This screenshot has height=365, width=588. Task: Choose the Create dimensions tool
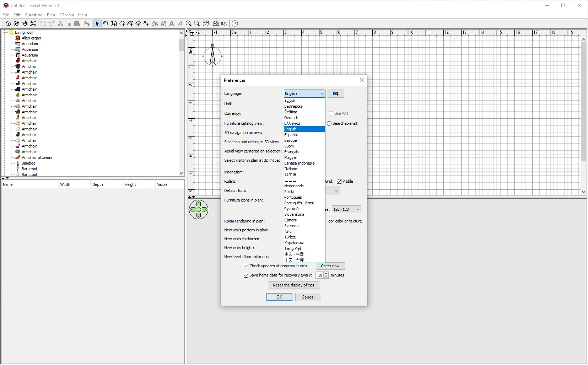point(138,23)
